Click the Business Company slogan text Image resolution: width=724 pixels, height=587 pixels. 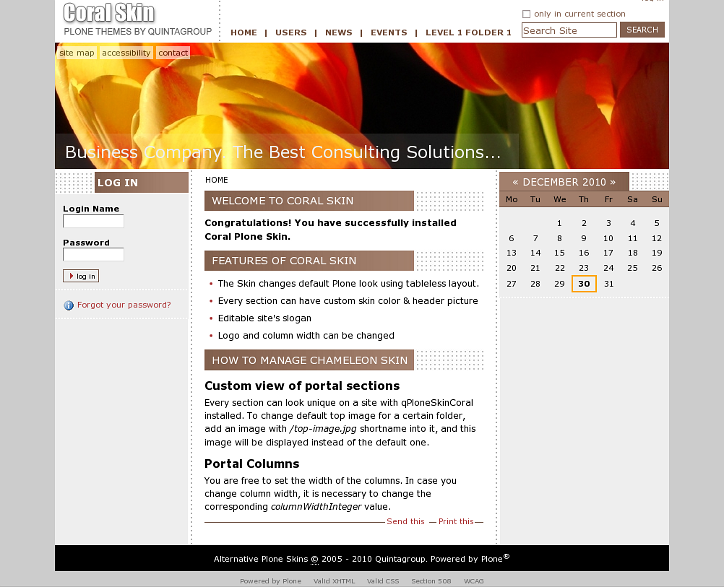(x=283, y=152)
